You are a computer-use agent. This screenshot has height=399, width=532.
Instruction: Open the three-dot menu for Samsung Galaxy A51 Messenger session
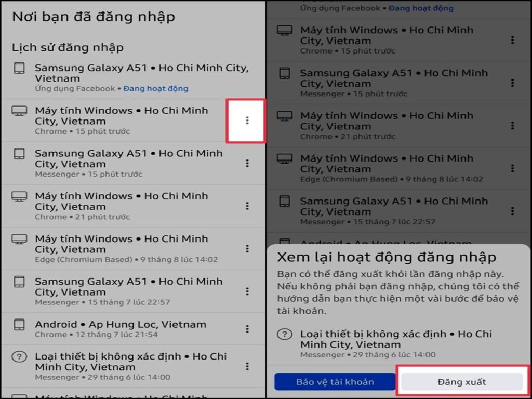[247, 163]
